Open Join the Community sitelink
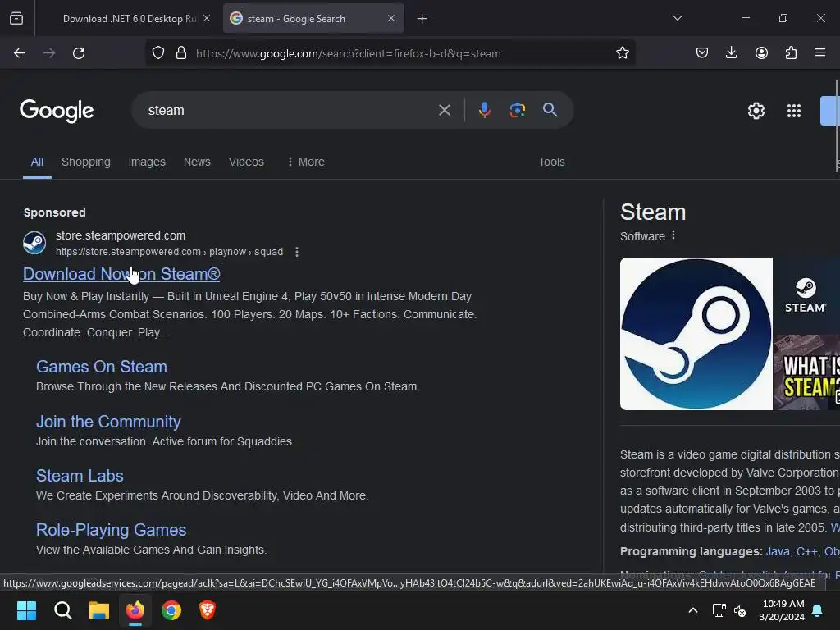840x630 pixels. pos(108,422)
